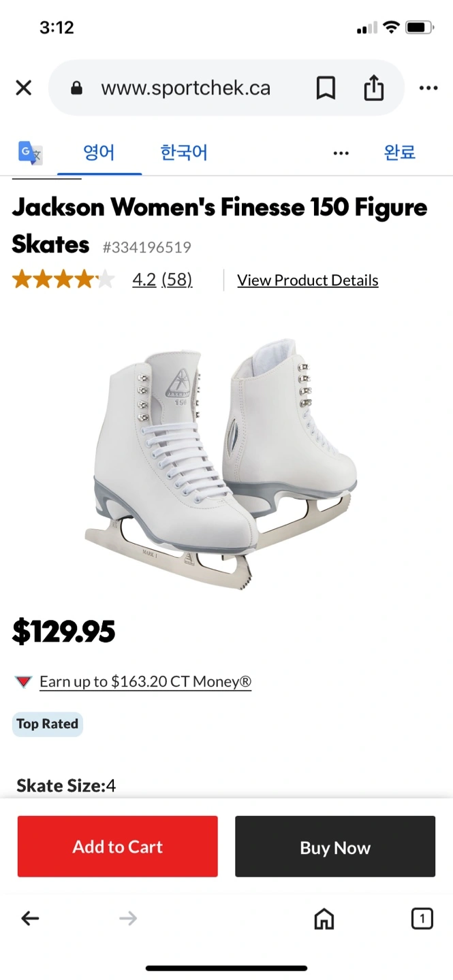Tap the Buy Now button
Viewport: 453px width, 980px height.
tap(335, 847)
